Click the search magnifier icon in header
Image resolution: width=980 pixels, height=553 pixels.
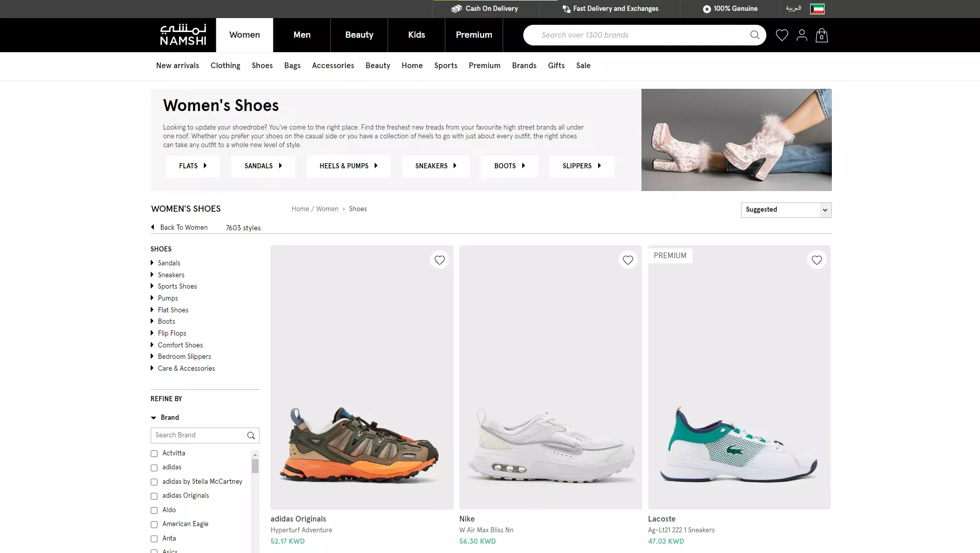[754, 35]
